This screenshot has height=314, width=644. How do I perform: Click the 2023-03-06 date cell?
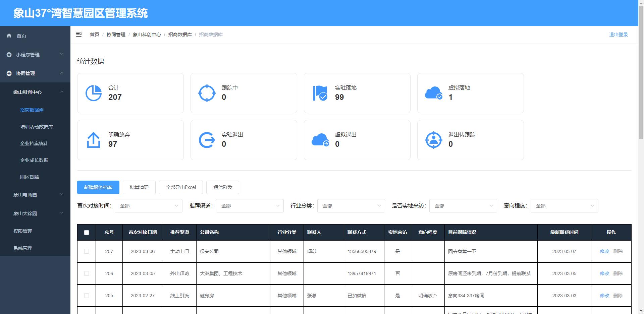click(143, 251)
